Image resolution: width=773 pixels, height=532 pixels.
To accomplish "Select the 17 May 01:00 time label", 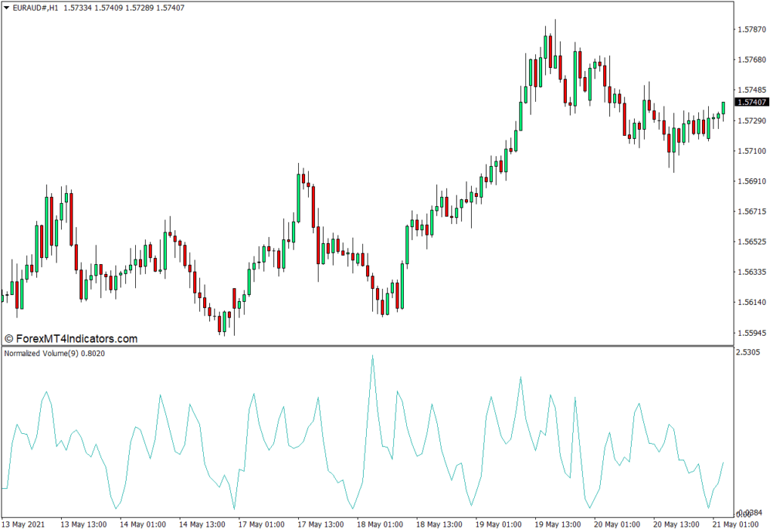I will coord(263,524).
